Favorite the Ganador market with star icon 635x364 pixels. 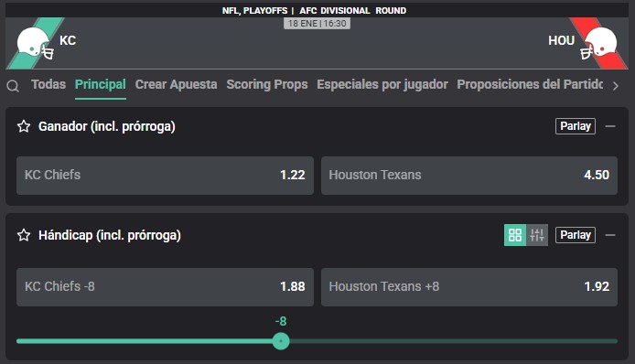pyautogui.click(x=24, y=126)
